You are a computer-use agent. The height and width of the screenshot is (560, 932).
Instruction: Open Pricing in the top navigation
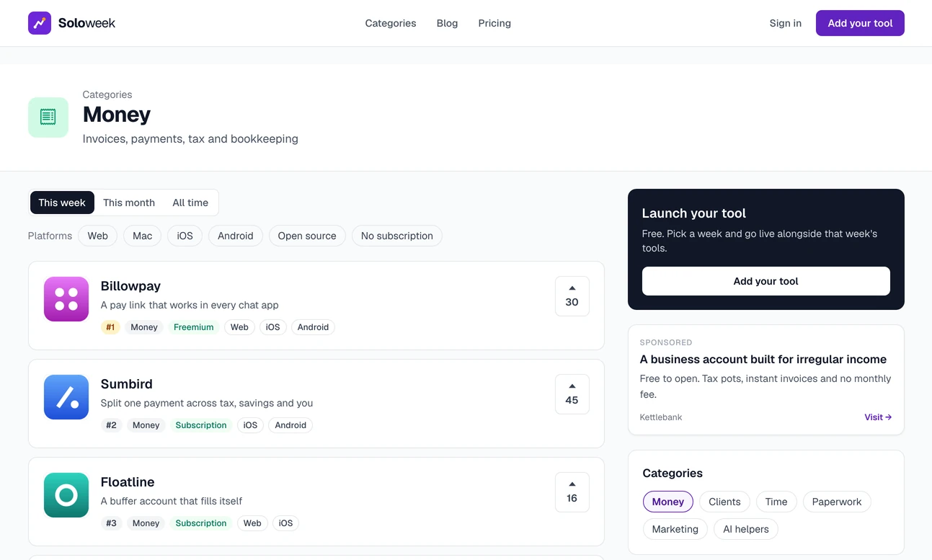point(494,23)
